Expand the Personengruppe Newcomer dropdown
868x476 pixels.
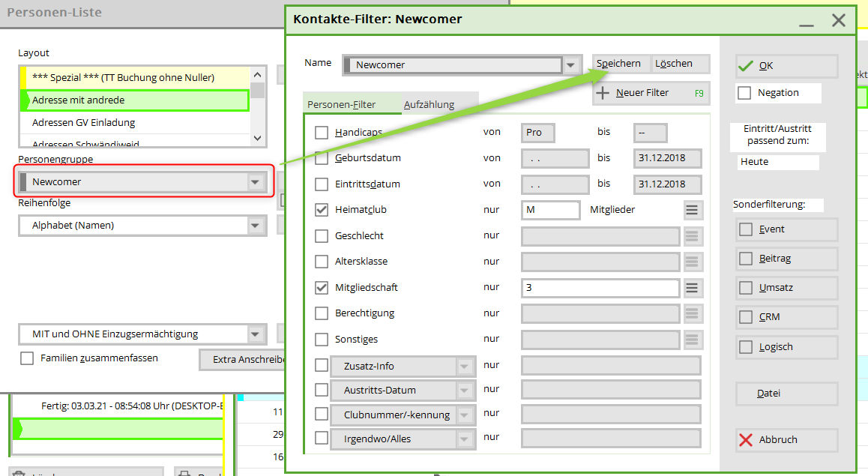click(x=256, y=182)
